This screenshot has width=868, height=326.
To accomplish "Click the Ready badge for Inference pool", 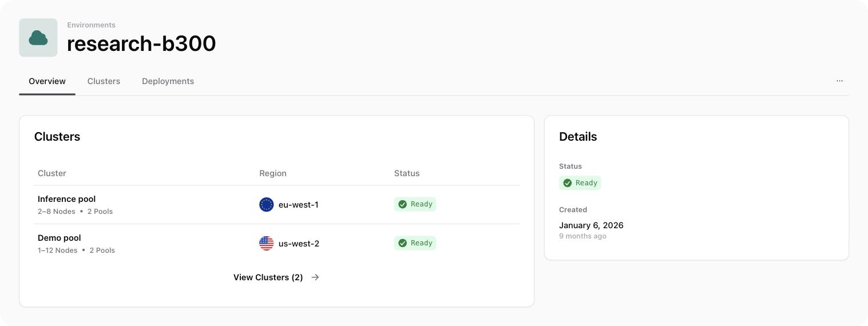I will (x=415, y=204).
